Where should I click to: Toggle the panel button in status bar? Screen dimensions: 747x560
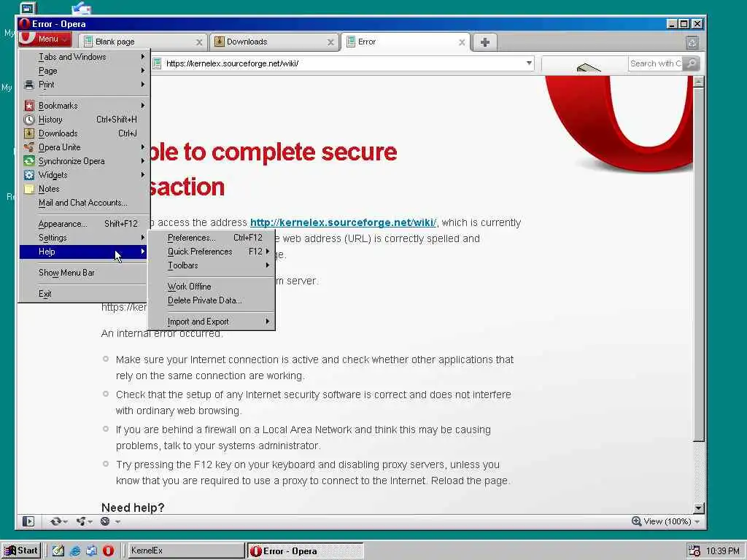coord(28,521)
